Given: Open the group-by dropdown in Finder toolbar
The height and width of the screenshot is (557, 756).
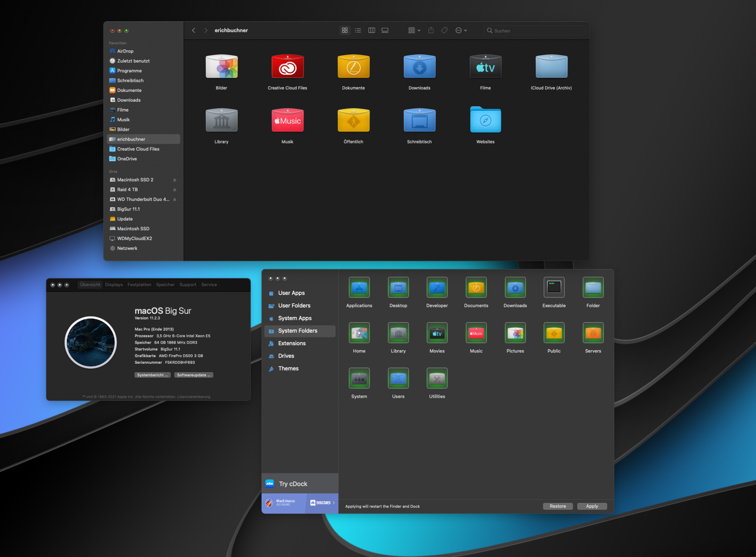Looking at the screenshot, I should (x=414, y=30).
